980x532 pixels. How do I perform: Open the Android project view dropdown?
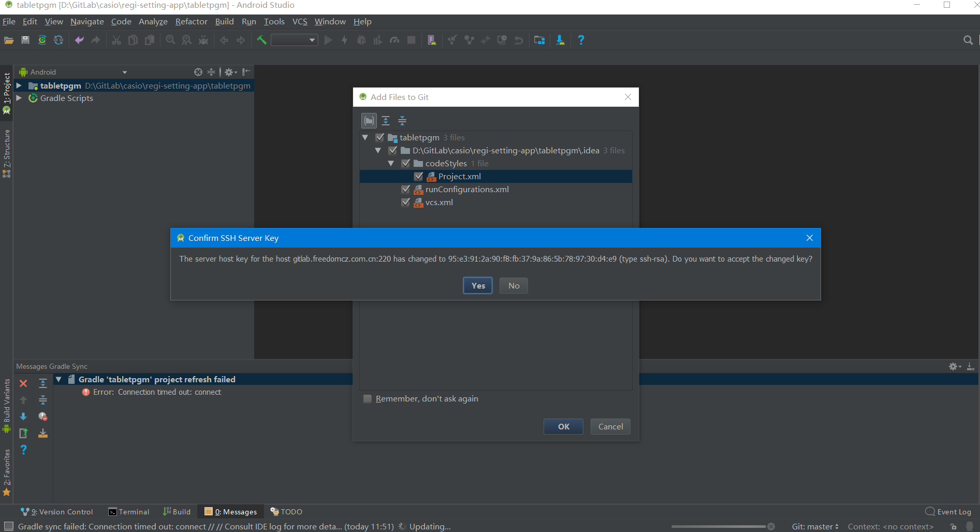point(124,72)
